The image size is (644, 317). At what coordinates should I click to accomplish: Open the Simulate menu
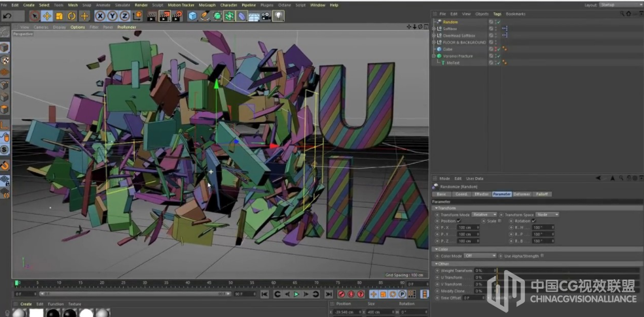(122, 5)
